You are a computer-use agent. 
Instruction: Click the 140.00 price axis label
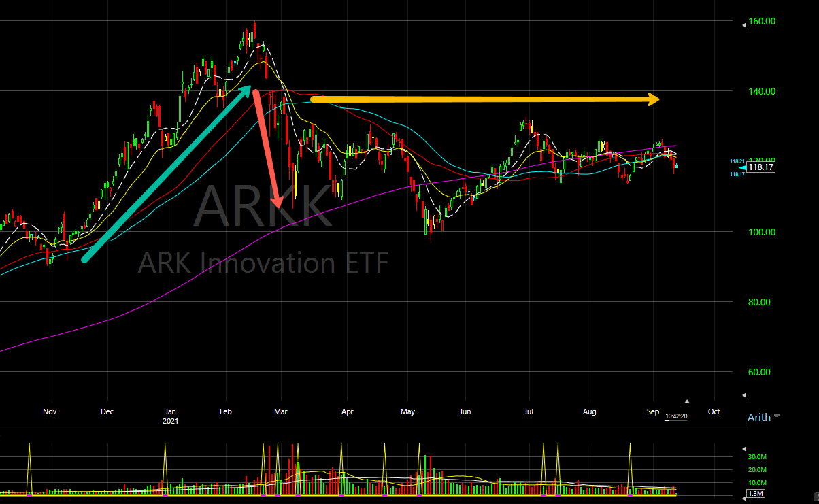click(x=761, y=91)
